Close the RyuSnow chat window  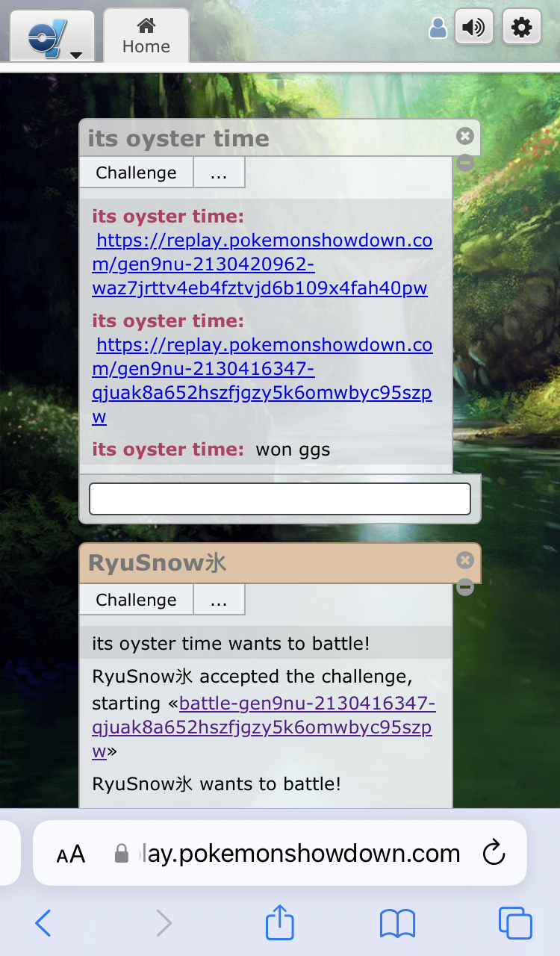point(465,560)
